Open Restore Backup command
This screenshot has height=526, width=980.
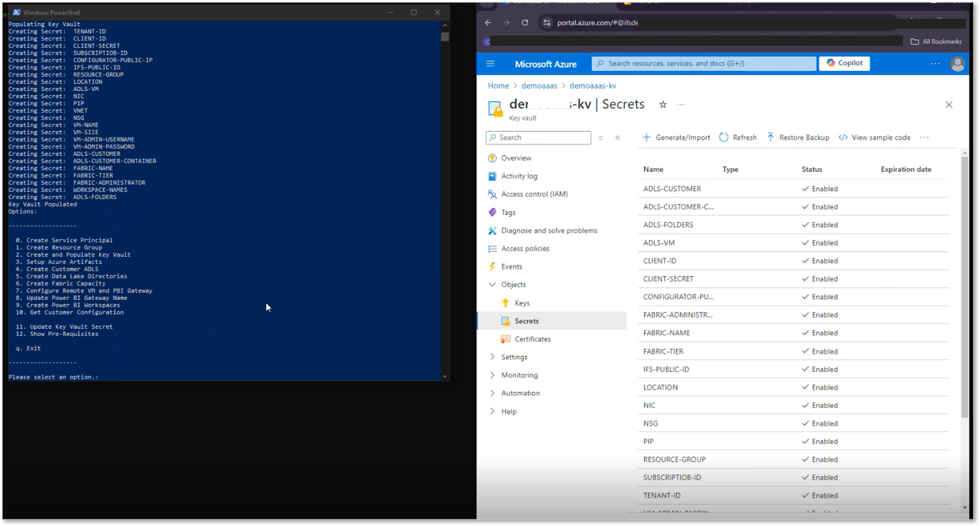point(798,137)
